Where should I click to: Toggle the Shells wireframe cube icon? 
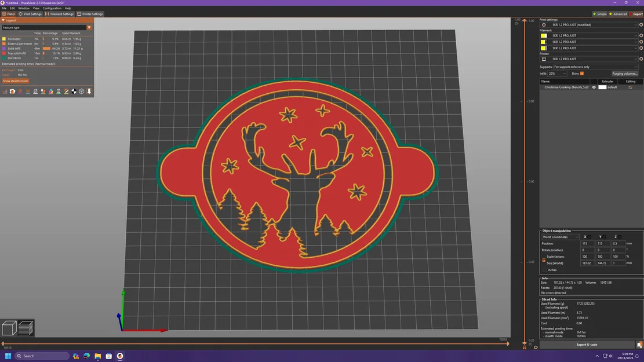click(x=81, y=92)
